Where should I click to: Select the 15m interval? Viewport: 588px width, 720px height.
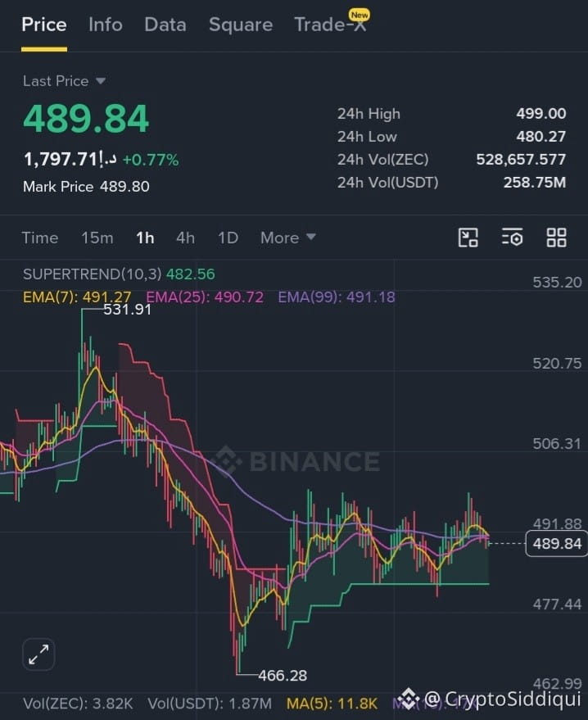pos(97,238)
